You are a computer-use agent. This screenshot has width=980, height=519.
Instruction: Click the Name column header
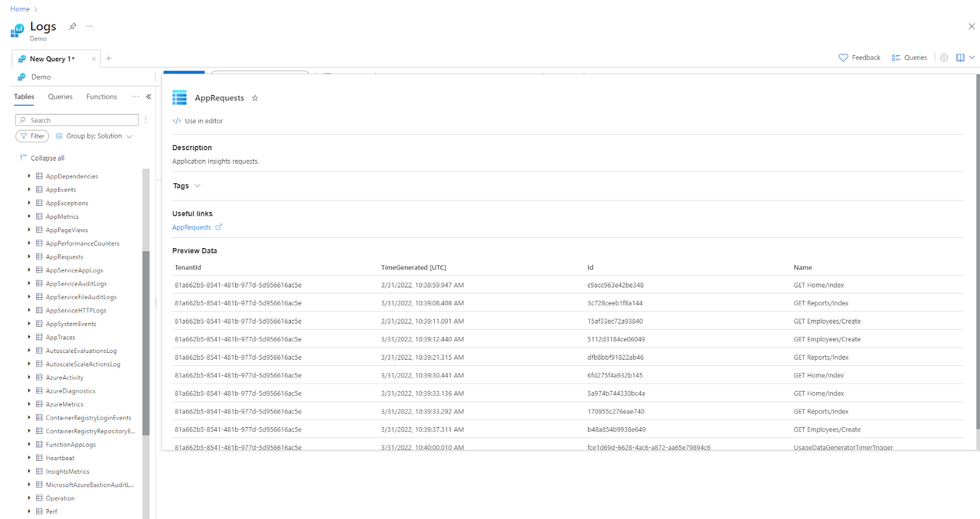[x=803, y=268]
